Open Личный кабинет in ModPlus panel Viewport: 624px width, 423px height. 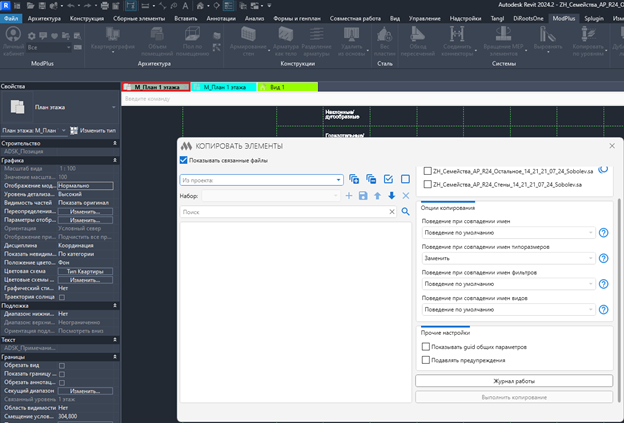click(14, 42)
